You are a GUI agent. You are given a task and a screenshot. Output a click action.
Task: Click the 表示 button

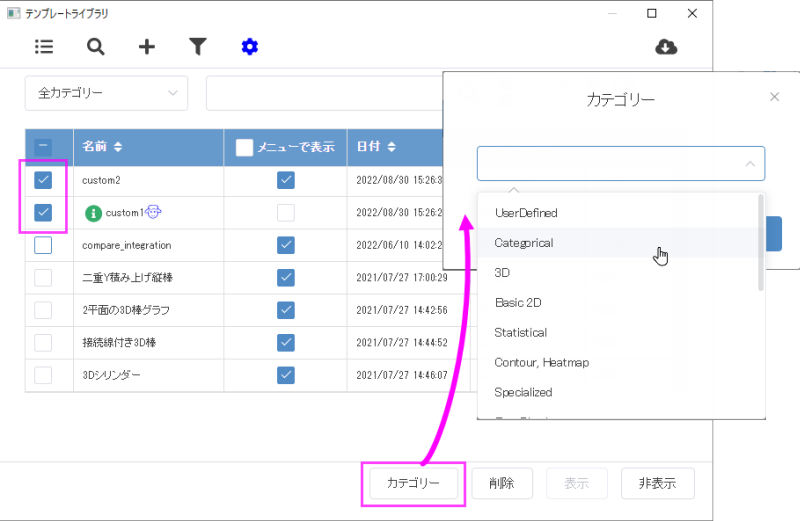[x=577, y=483]
